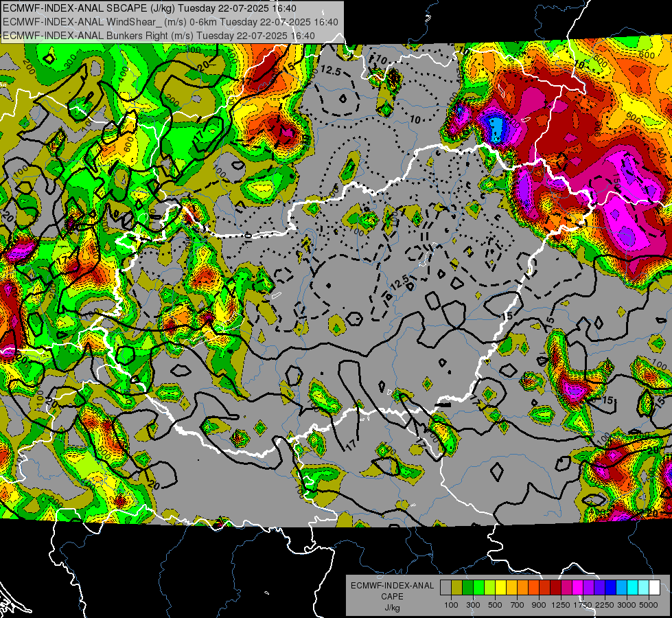Click the legend tick value 300

[x=473, y=605]
